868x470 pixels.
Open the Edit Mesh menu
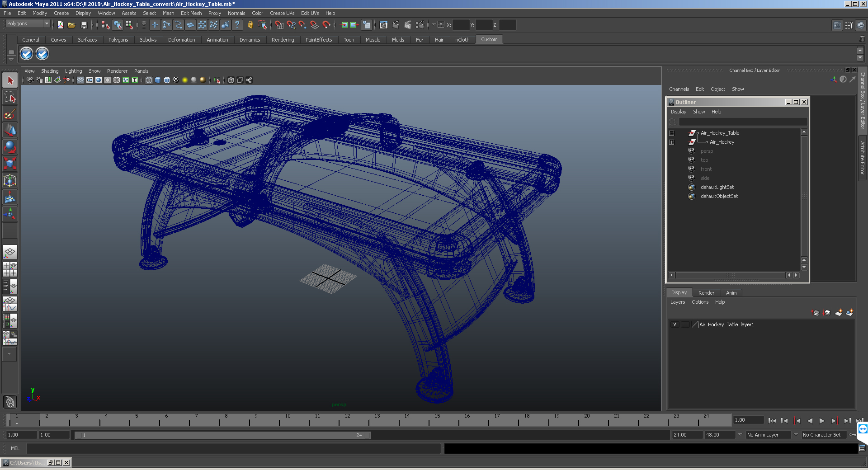point(191,13)
